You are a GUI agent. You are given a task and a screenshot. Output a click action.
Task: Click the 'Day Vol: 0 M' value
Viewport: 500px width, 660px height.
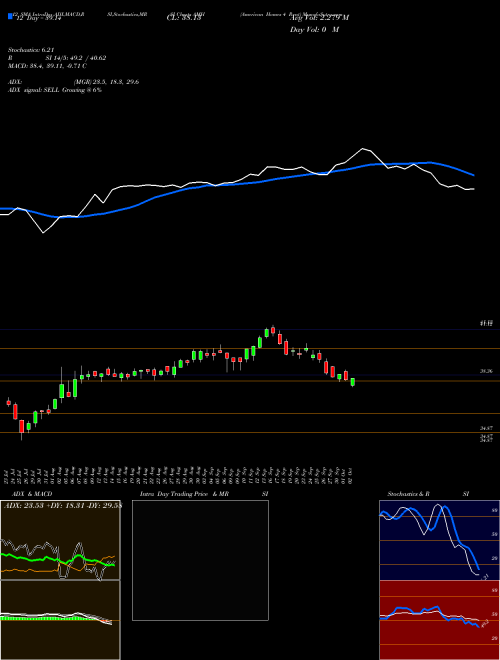point(314,30)
